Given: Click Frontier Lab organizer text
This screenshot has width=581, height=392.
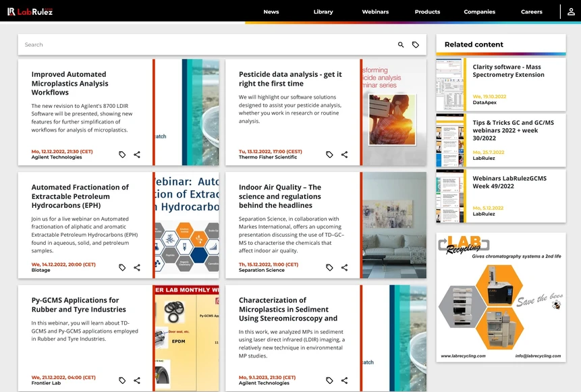Looking at the screenshot, I should pos(46,383).
